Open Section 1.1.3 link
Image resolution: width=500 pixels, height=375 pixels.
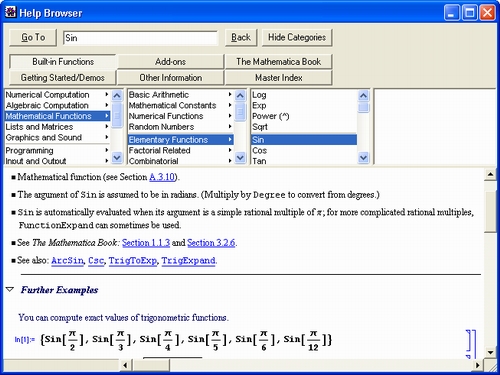tap(146, 243)
